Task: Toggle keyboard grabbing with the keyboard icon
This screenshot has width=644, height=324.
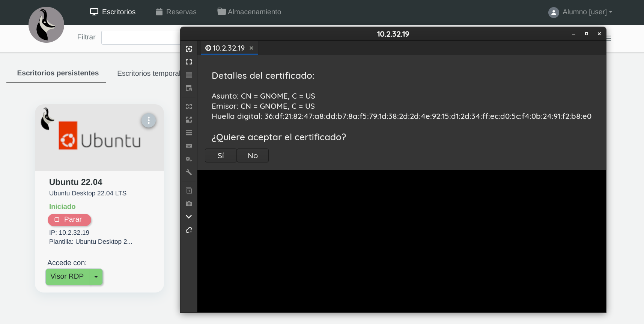Action: [189, 146]
